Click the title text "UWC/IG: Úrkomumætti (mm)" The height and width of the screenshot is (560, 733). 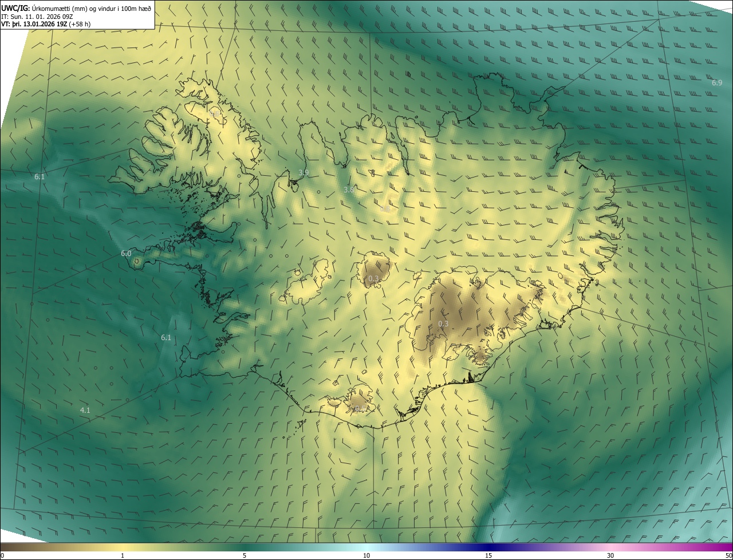tap(44, 8)
